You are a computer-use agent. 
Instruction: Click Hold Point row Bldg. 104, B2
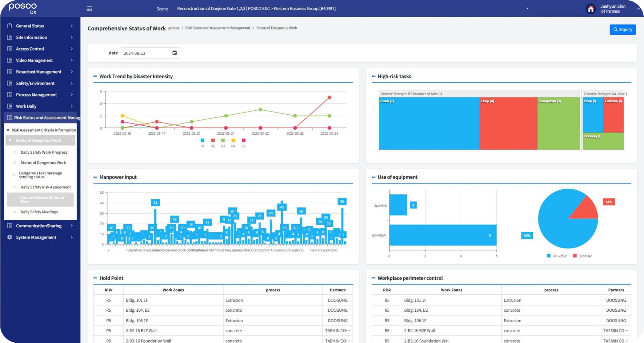pos(223,310)
